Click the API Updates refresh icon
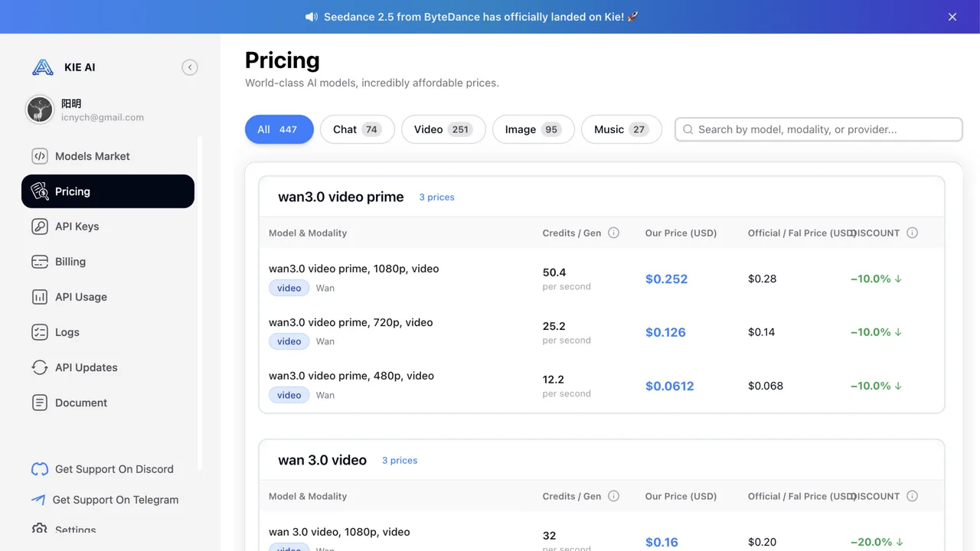980x551 pixels. 40,367
